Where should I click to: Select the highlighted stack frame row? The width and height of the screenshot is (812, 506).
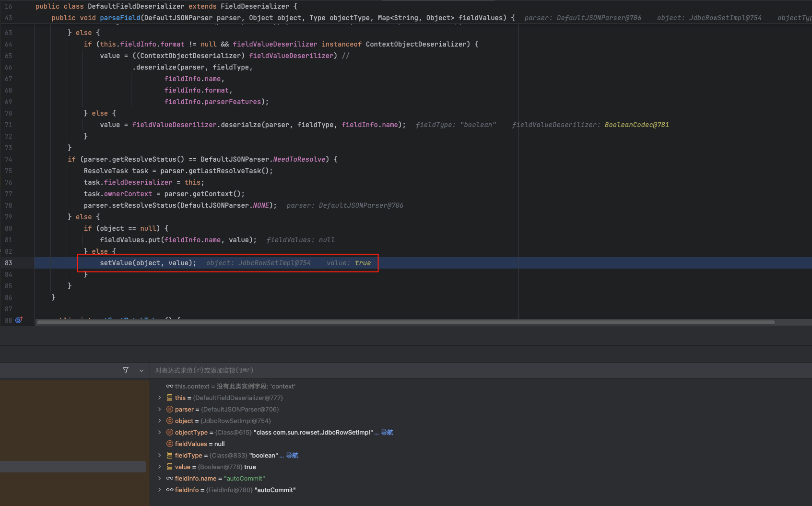click(73, 467)
